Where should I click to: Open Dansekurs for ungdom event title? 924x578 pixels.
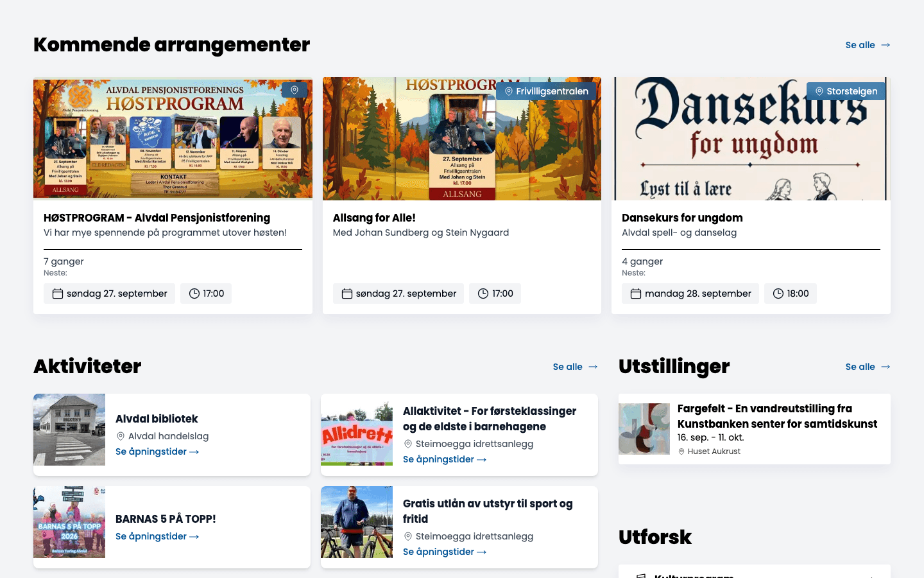click(682, 218)
